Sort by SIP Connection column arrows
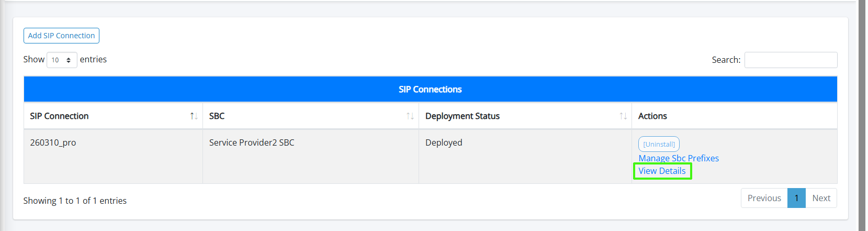 pyautogui.click(x=194, y=116)
